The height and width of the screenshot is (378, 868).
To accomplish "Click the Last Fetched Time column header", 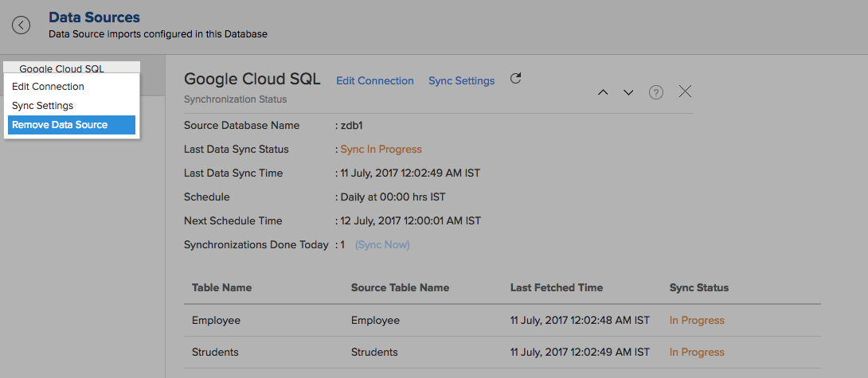I will tap(557, 288).
